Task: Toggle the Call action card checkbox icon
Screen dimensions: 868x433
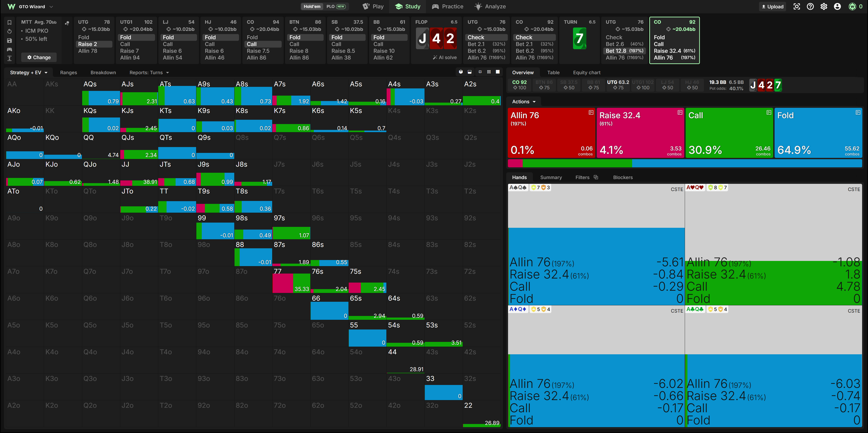Action: pos(769,113)
